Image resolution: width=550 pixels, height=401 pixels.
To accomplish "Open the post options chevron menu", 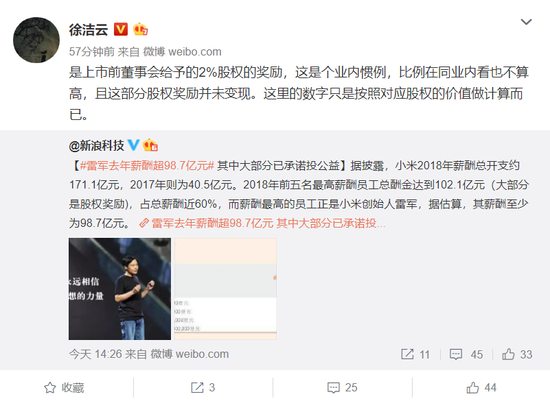I will click(x=526, y=22).
